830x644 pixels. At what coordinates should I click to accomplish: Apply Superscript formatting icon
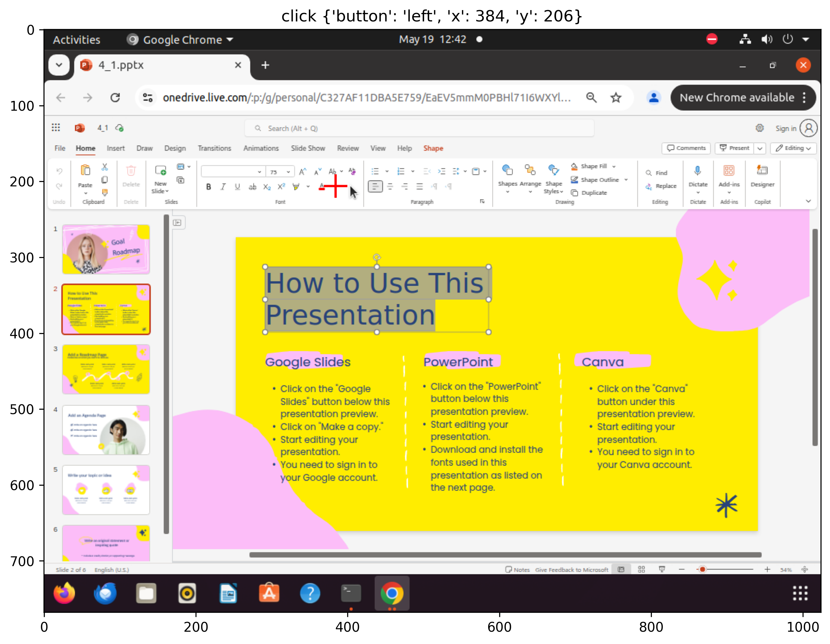(x=281, y=187)
